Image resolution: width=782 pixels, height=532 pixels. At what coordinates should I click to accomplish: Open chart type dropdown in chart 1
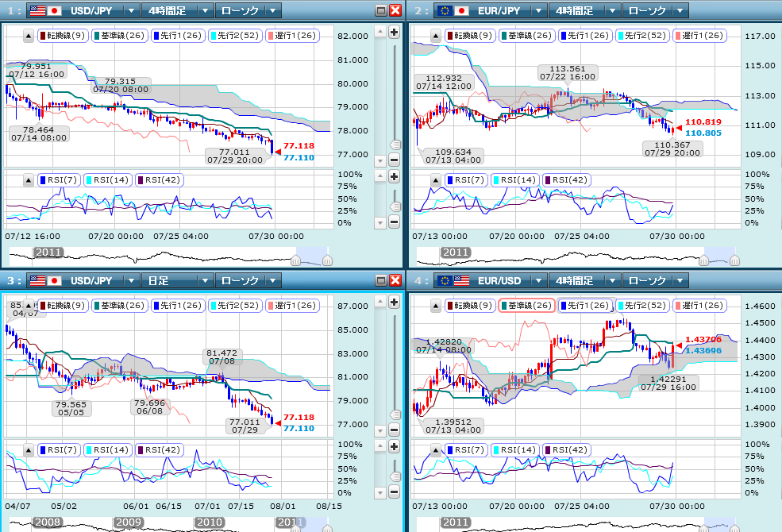273,10
